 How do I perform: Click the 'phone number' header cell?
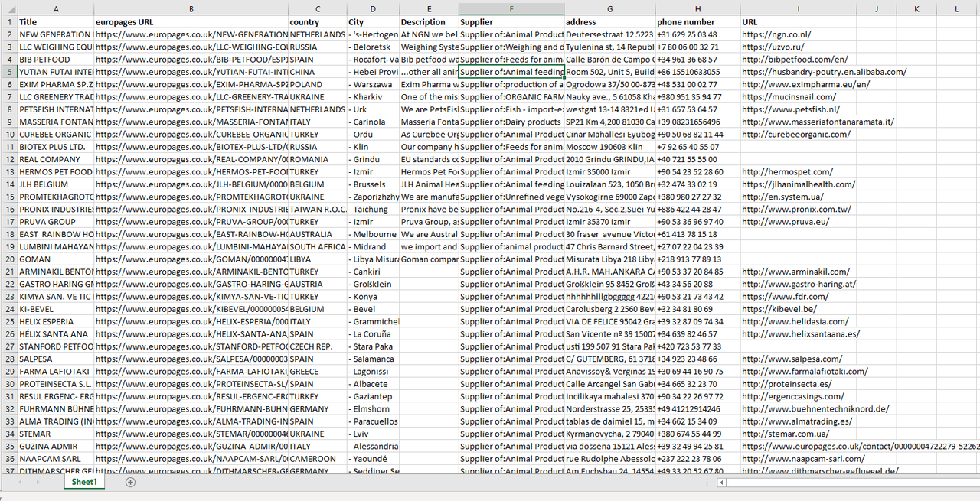point(697,22)
